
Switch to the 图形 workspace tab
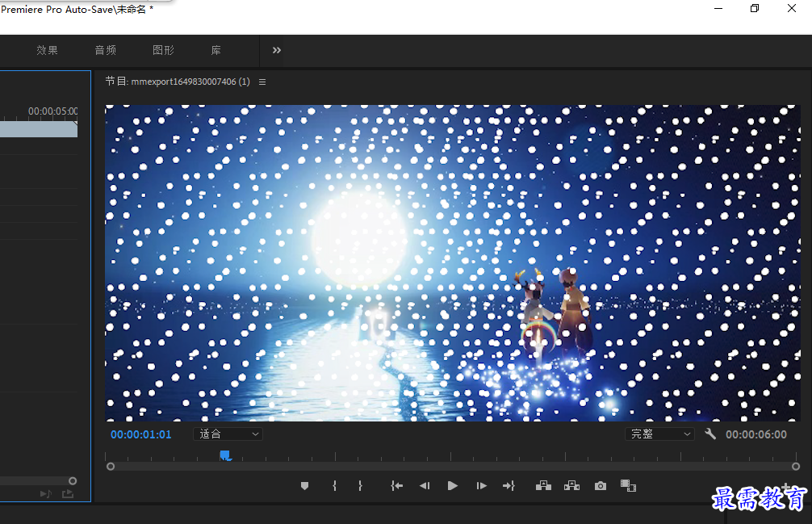pos(164,50)
